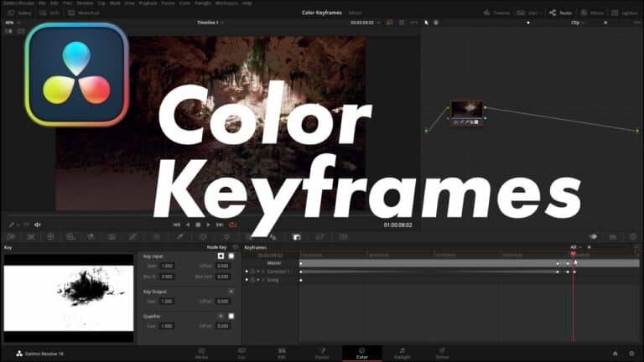This screenshot has width=644, height=362.
Task: Toggle the Corrector 1 keyframe lock
Action: (x=252, y=271)
